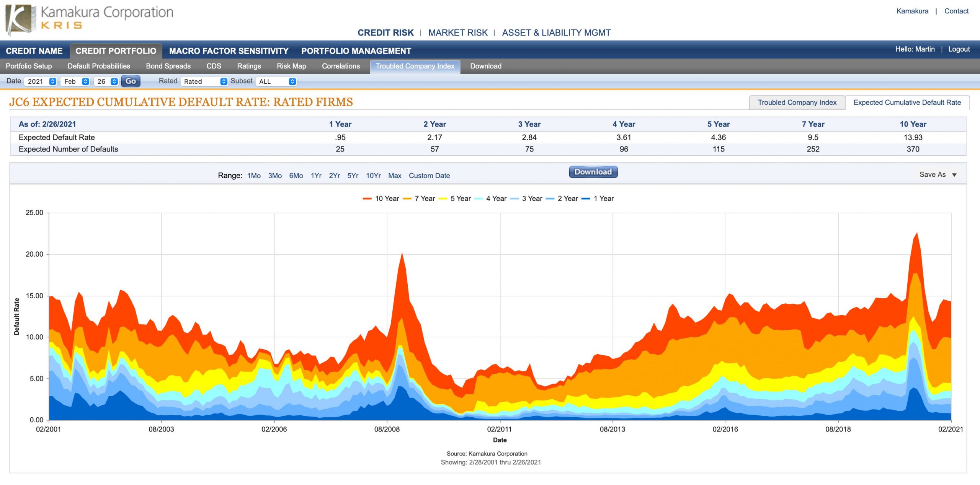The image size is (980, 485).
Task: Click the Expected Number of Defaults row label
Action: [x=68, y=149]
